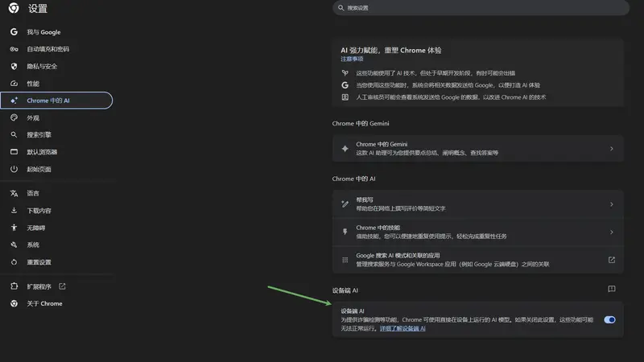
Task: Click the Chrome 中的 Gemini section heading
Action: tap(361, 123)
